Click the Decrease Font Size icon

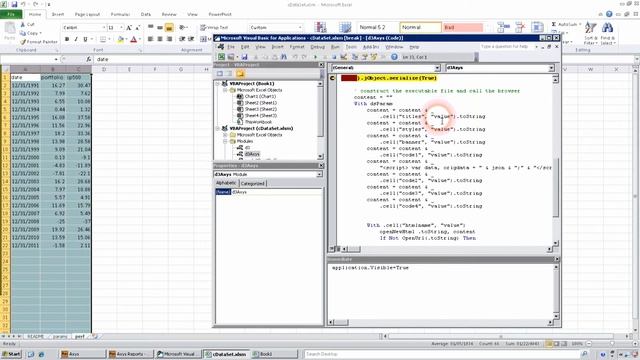(x=138, y=27)
